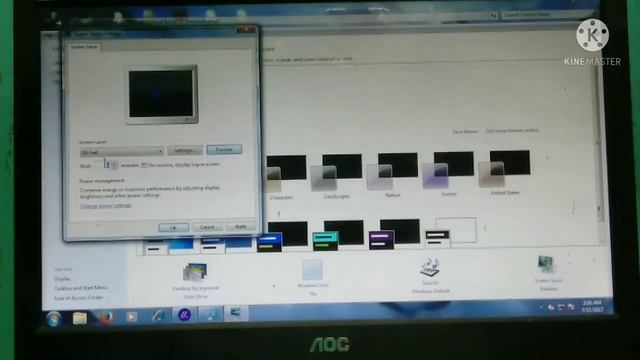Viewport: 640px width, 360px height.
Task: Click Apply in Screen Saver Settings
Action: point(240,226)
